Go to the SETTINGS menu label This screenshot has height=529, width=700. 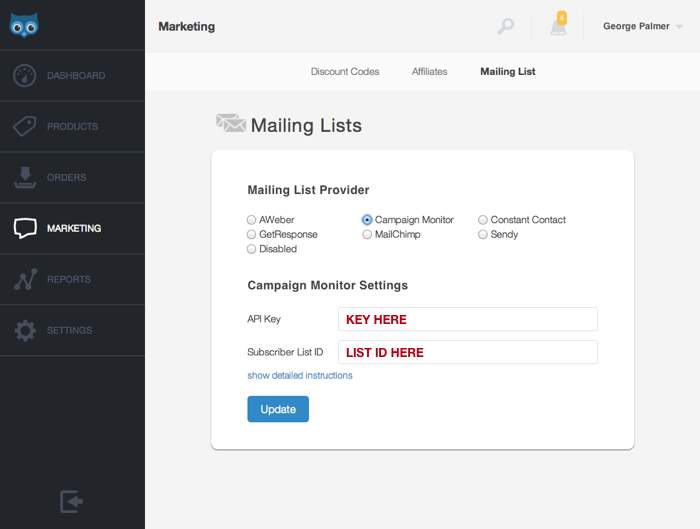[69, 330]
